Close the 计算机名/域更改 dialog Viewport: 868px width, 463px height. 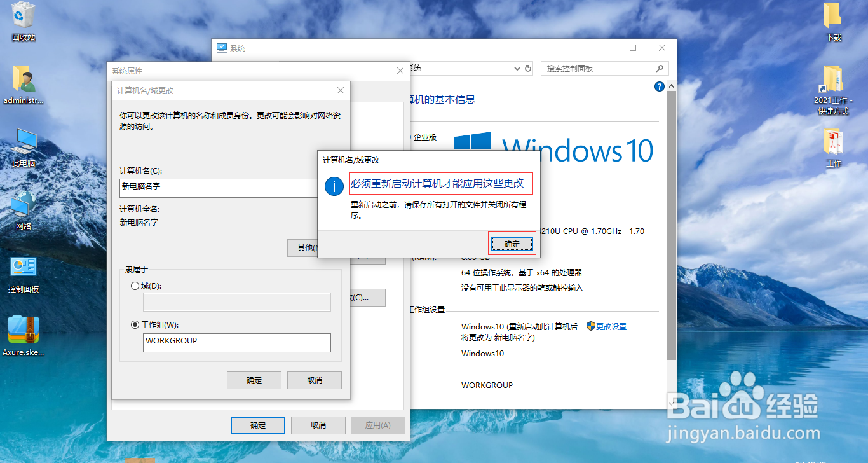(341, 91)
